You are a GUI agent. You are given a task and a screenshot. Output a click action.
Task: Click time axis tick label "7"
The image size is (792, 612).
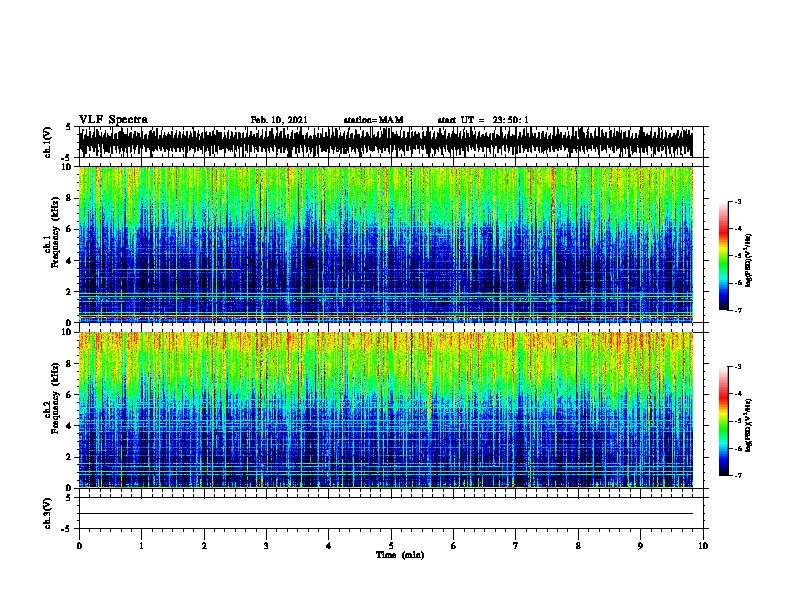click(516, 546)
